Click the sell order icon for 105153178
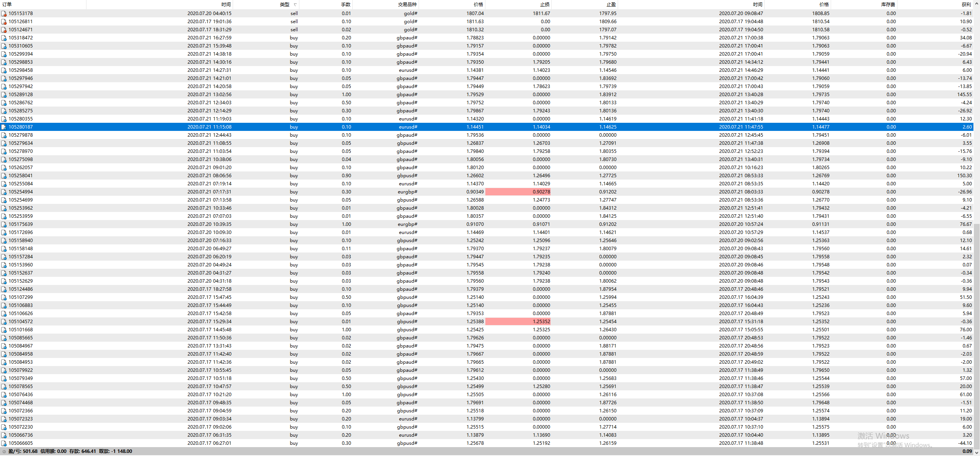Image resolution: width=980 pixels, height=456 pixels. click(4, 14)
